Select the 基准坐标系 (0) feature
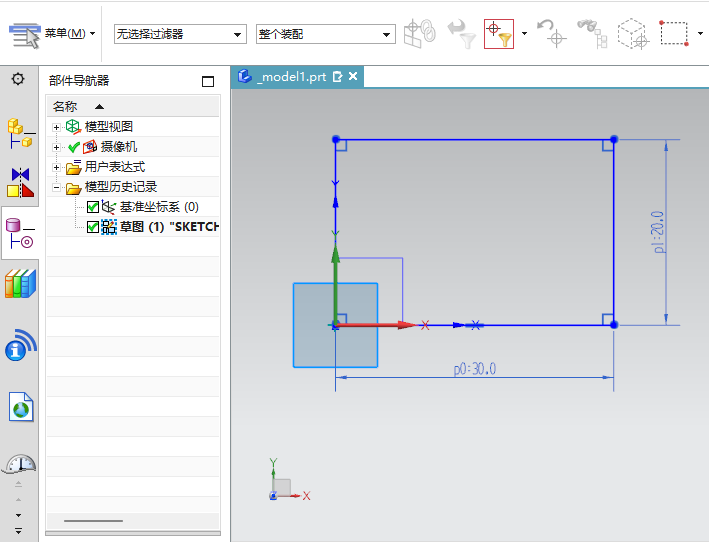 [x=159, y=207]
